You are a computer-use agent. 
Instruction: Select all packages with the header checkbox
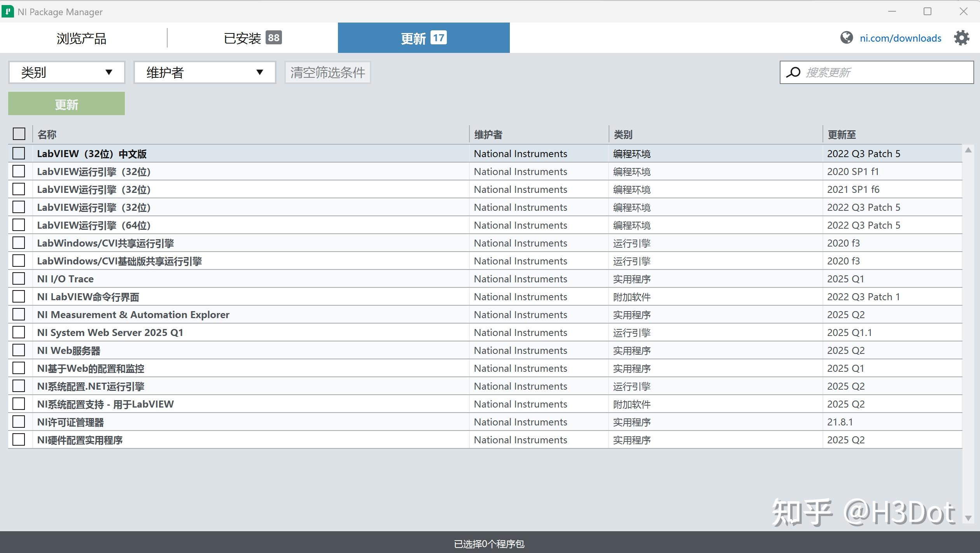pos(19,133)
